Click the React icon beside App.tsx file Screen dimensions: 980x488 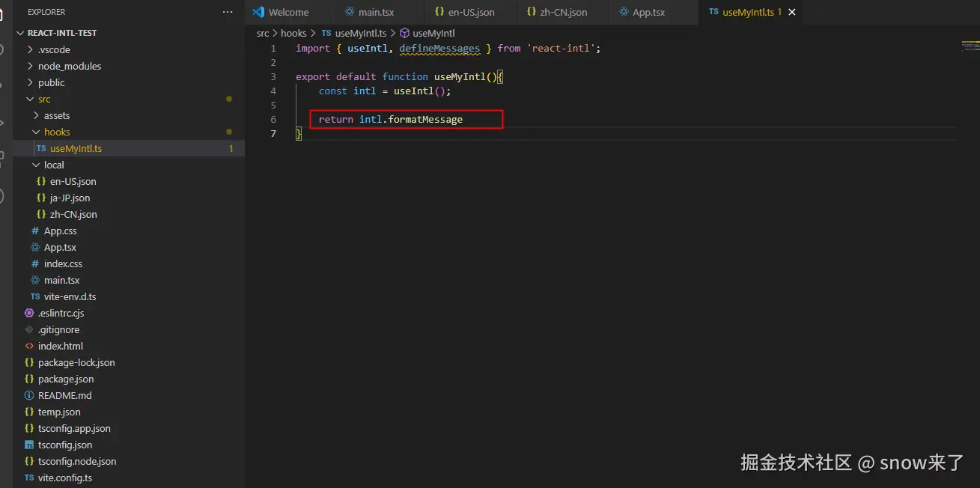(35, 247)
